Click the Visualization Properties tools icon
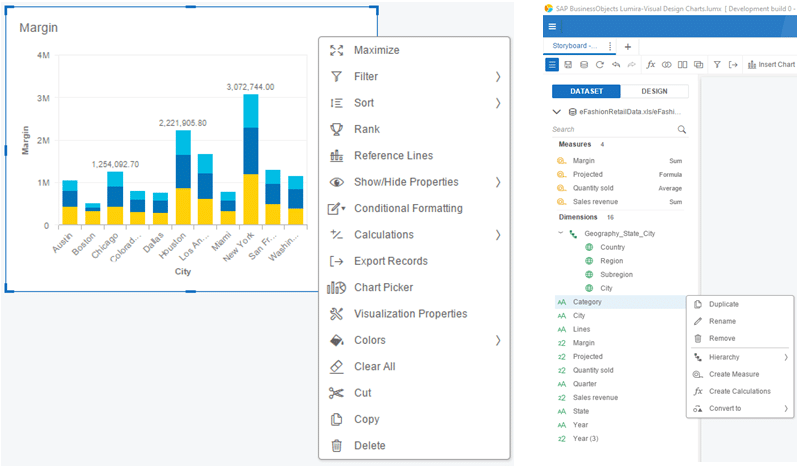 [x=336, y=314]
